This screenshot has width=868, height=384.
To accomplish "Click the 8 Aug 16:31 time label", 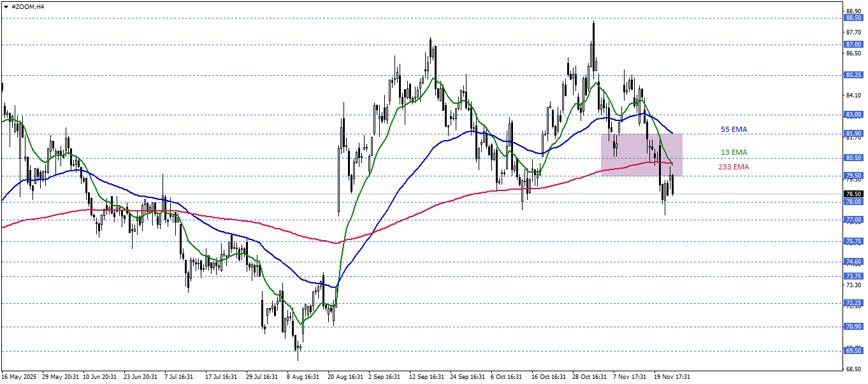I will tap(303, 377).
